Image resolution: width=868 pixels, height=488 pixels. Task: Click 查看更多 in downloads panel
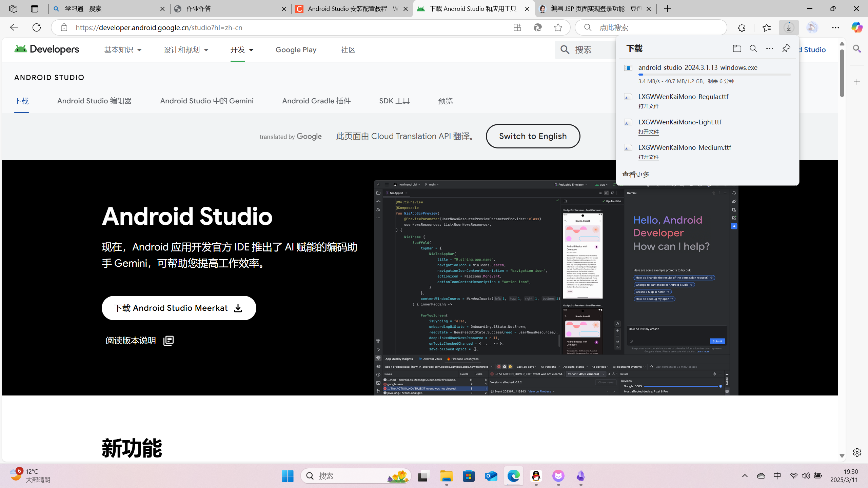(x=636, y=175)
